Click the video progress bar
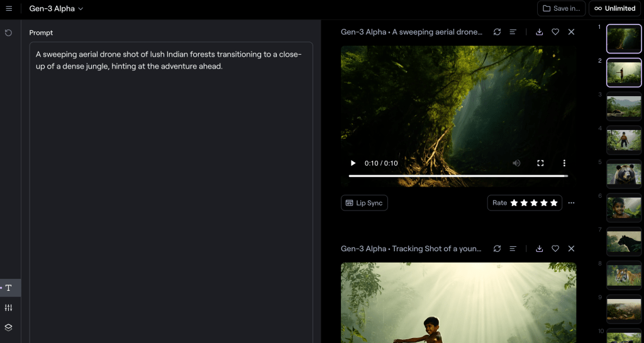Viewport: 644px width, 343px height. coord(458,176)
